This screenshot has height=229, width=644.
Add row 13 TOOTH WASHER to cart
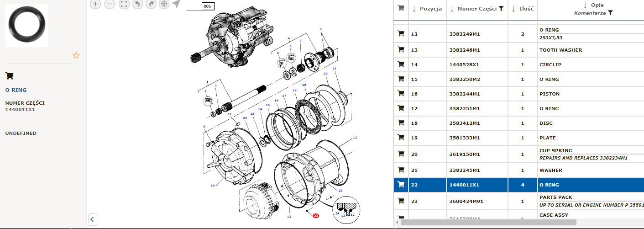401,50
